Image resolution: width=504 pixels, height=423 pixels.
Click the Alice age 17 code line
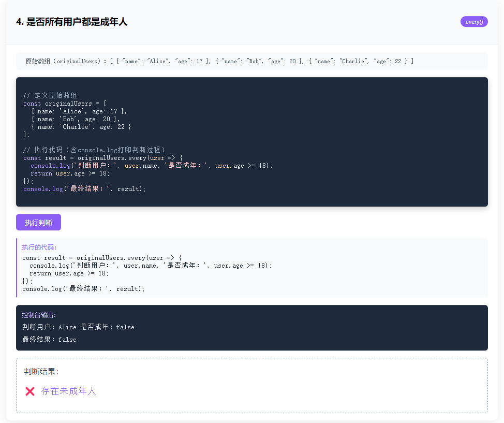79,111
